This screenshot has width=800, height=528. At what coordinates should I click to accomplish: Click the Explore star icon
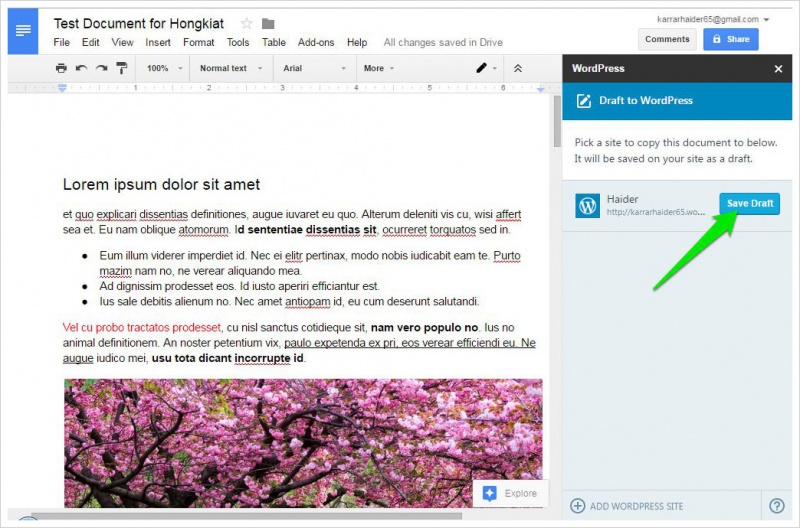489,493
